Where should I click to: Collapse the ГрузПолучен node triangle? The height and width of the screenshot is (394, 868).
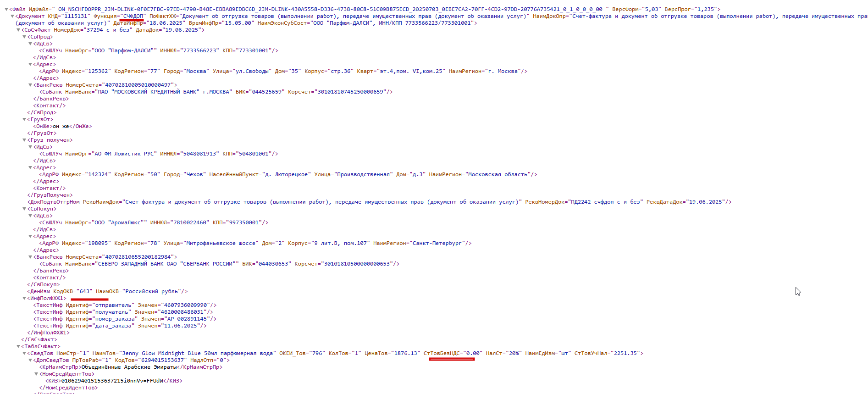pos(24,140)
